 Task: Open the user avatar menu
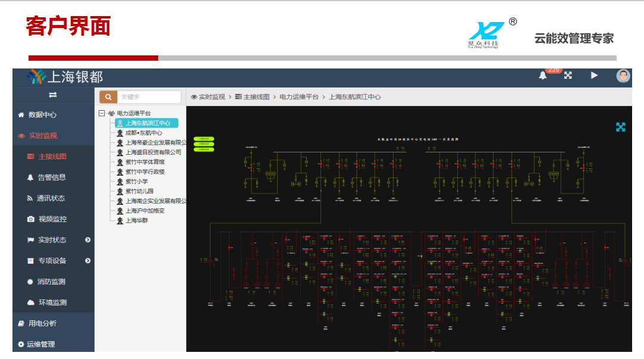click(623, 76)
